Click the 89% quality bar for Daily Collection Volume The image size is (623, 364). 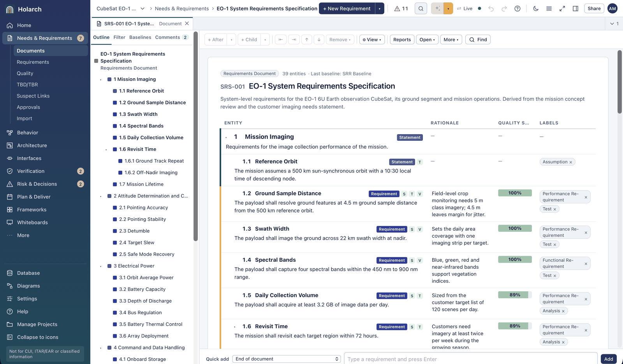click(515, 295)
